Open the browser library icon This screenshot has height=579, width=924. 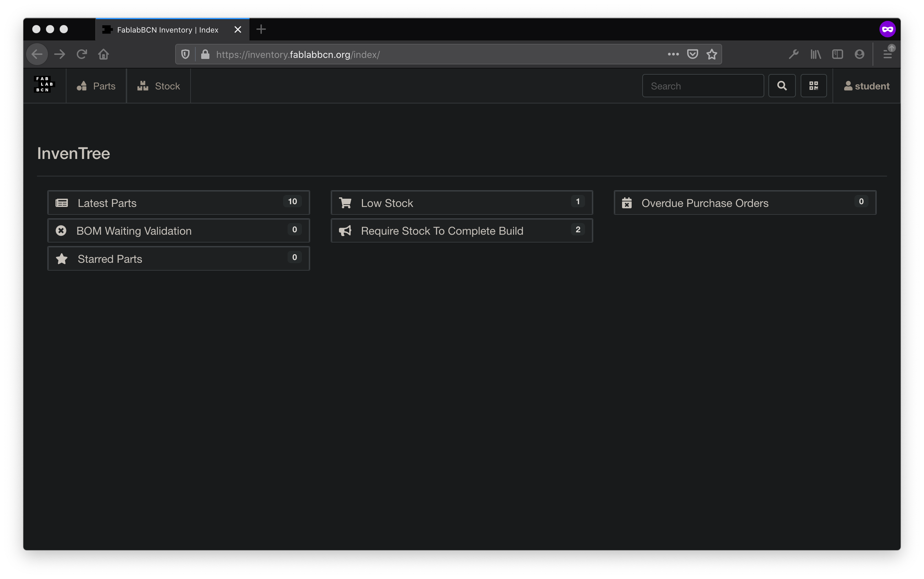[x=816, y=54]
